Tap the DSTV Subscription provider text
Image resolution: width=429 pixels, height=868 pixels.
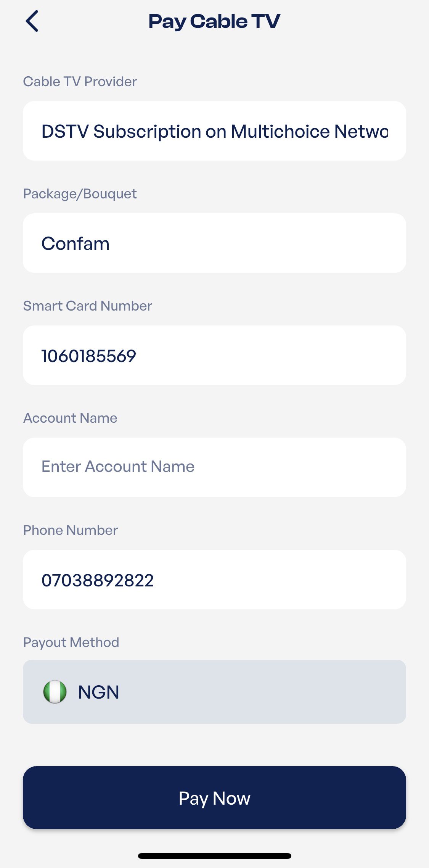[215, 132]
